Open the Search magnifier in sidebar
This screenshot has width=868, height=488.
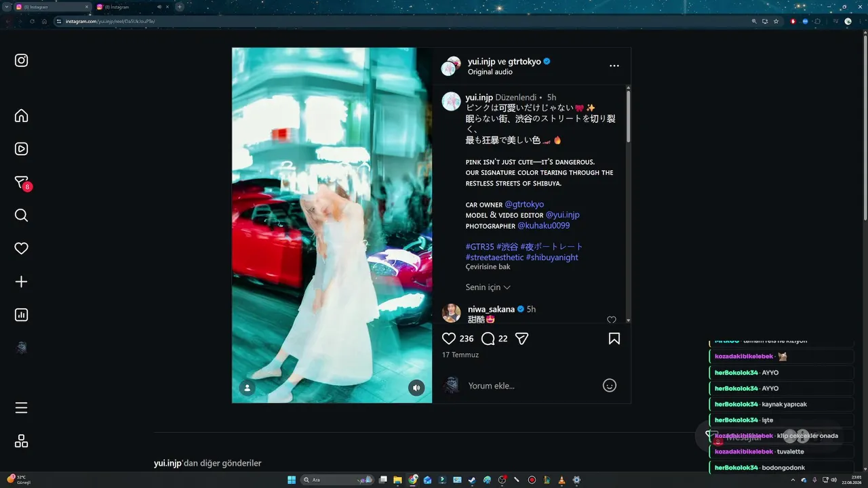click(21, 215)
